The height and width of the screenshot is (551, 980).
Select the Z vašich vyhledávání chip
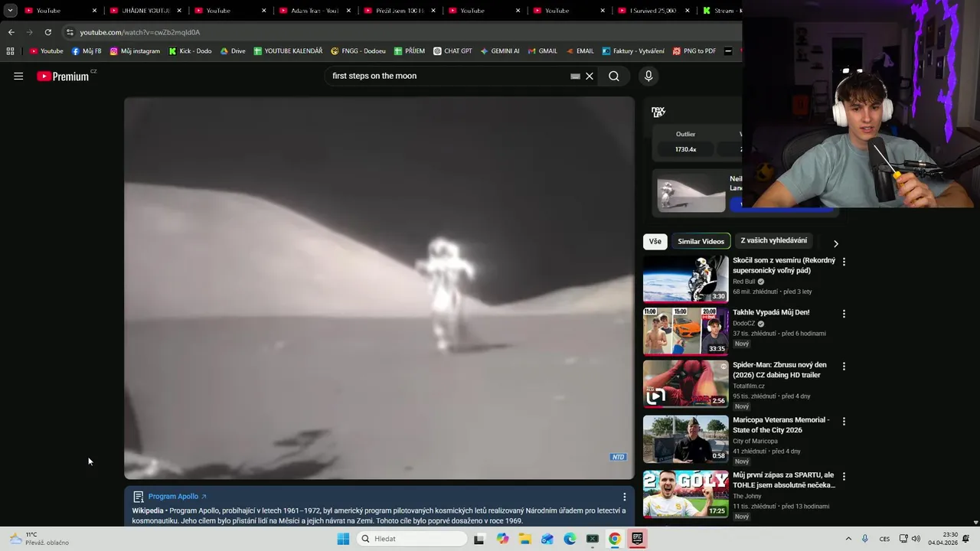[x=773, y=241]
